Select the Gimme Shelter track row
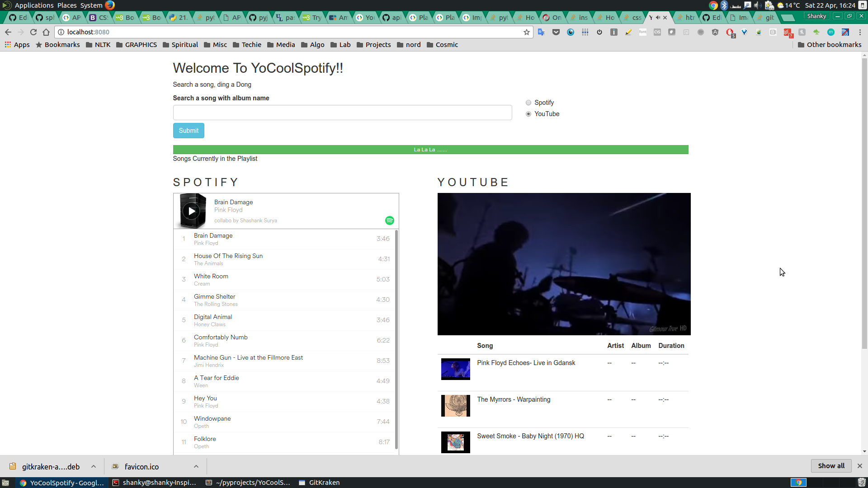Viewport: 868px width, 488px height. 284,300
